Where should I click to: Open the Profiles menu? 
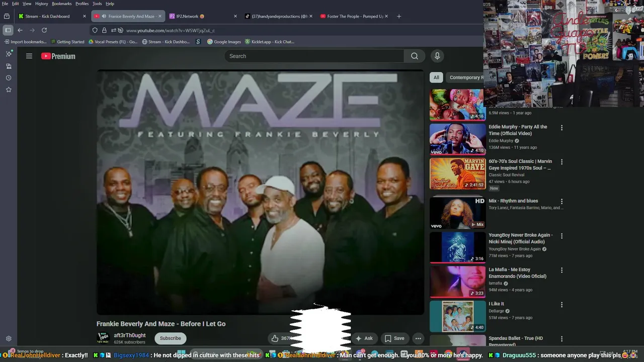[x=82, y=4]
